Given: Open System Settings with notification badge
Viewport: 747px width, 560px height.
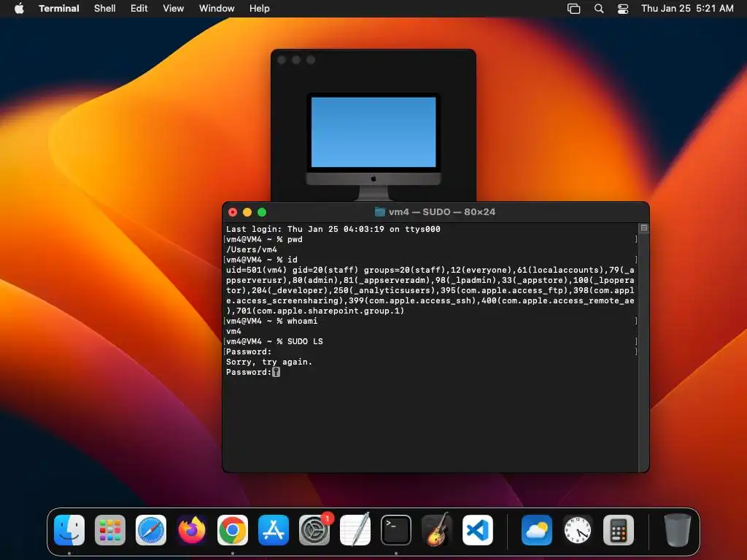Looking at the screenshot, I should pyautogui.click(x=314, y=530).
